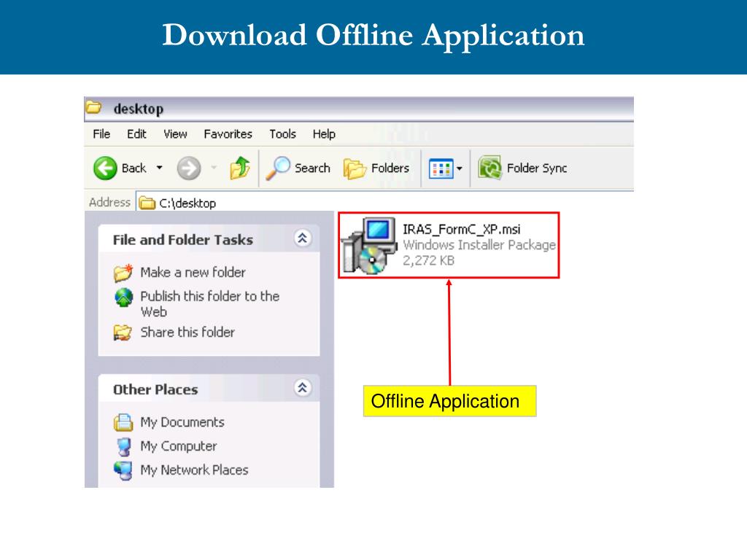747x560 pixels.
Task: Open the File menu
Action: tap(101, 134)
